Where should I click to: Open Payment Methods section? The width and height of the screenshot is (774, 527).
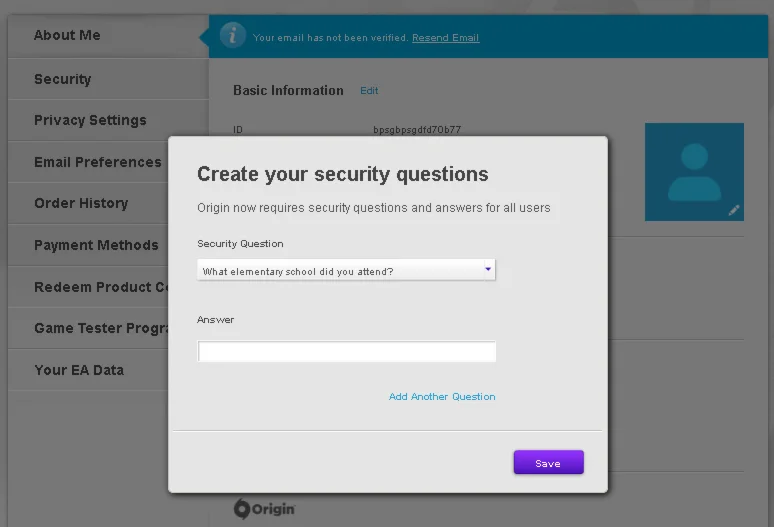click(x=96, y=245)
